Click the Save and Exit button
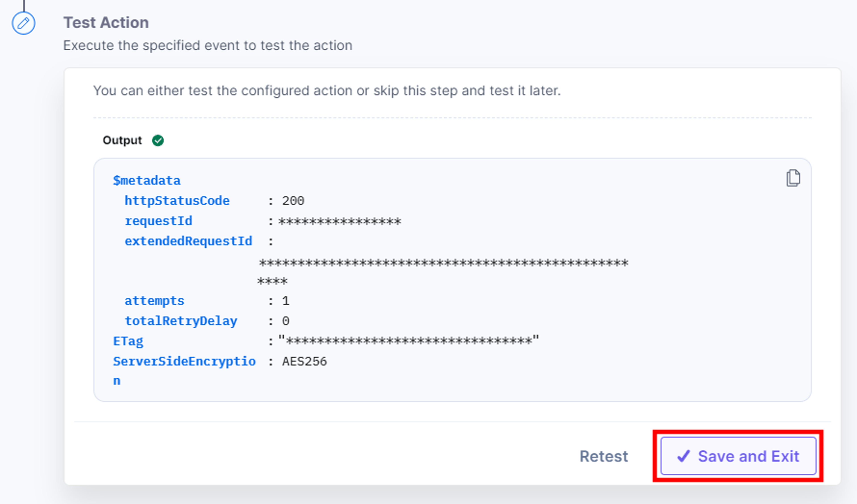Viewport: 857px width, 504px height. pyautogui.click(x=738, y=456)
